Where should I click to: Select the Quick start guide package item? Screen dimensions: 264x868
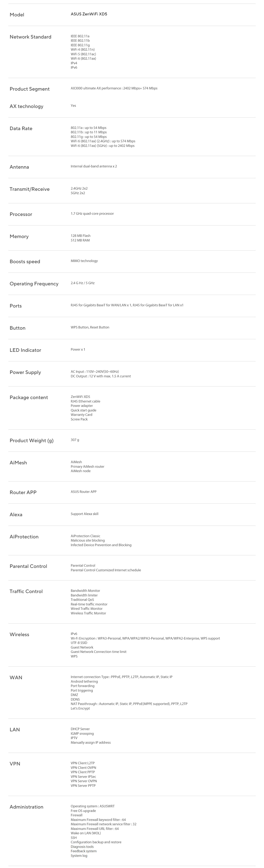tap(83, 410)
